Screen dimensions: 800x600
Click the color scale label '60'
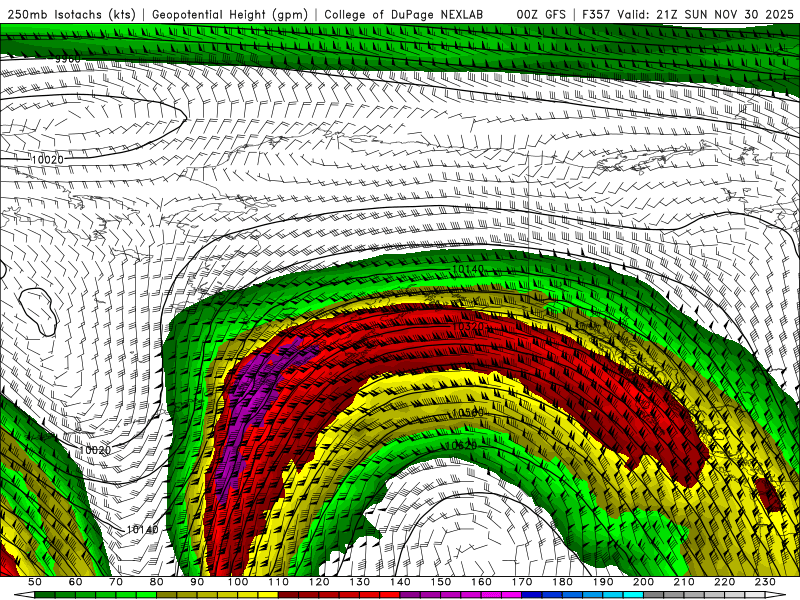[x=75, y=582]
